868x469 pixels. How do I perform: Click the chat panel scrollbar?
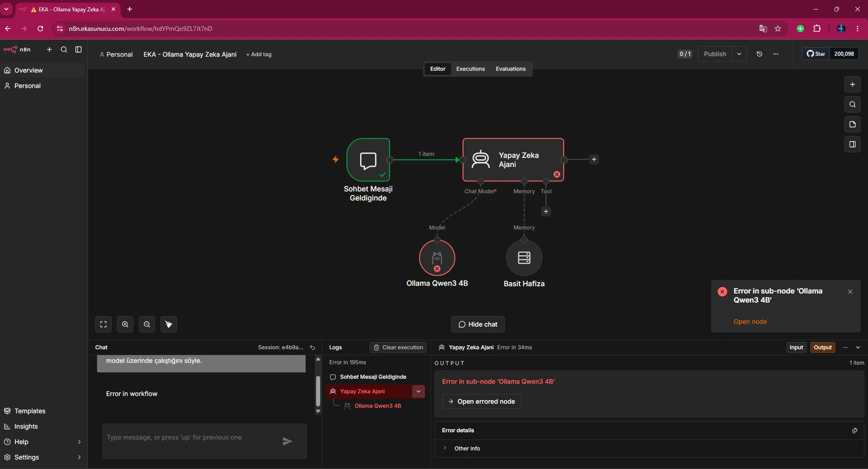click(x=318, y=391)
